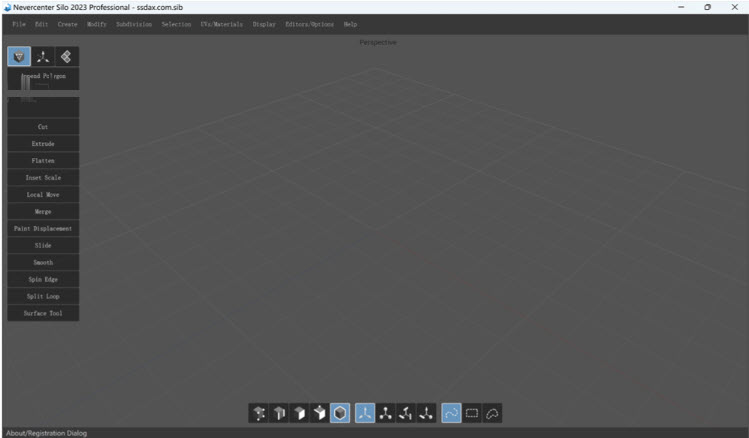Select face selection mode icon
The image size is (749, 438).
[x=300, y=413]
